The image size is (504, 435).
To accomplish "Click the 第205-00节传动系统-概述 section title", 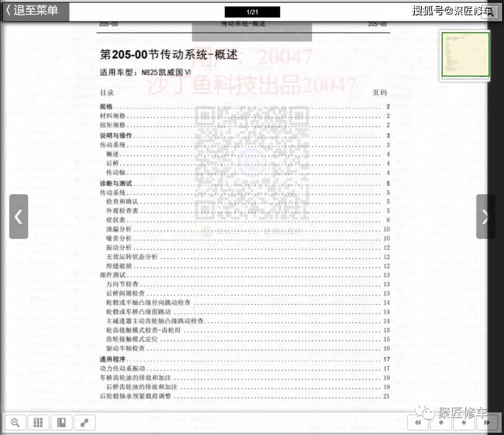I will pyautogui.click(x=169, y=55).
